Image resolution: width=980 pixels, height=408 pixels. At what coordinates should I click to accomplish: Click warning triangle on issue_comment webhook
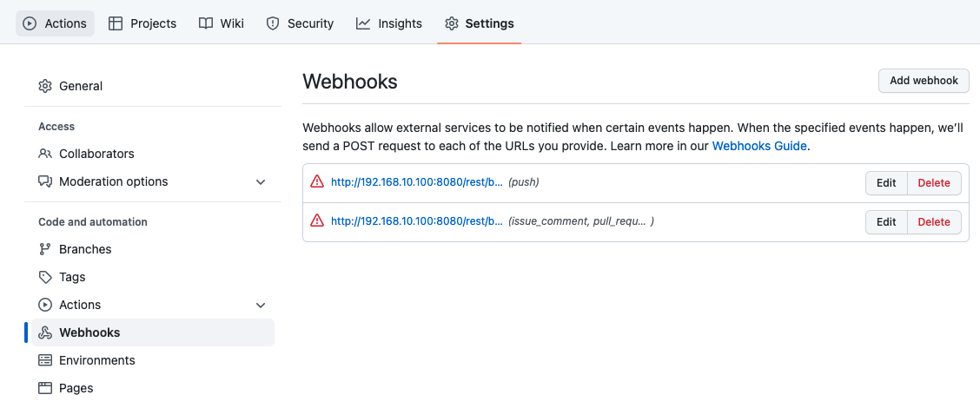point(317,221)
